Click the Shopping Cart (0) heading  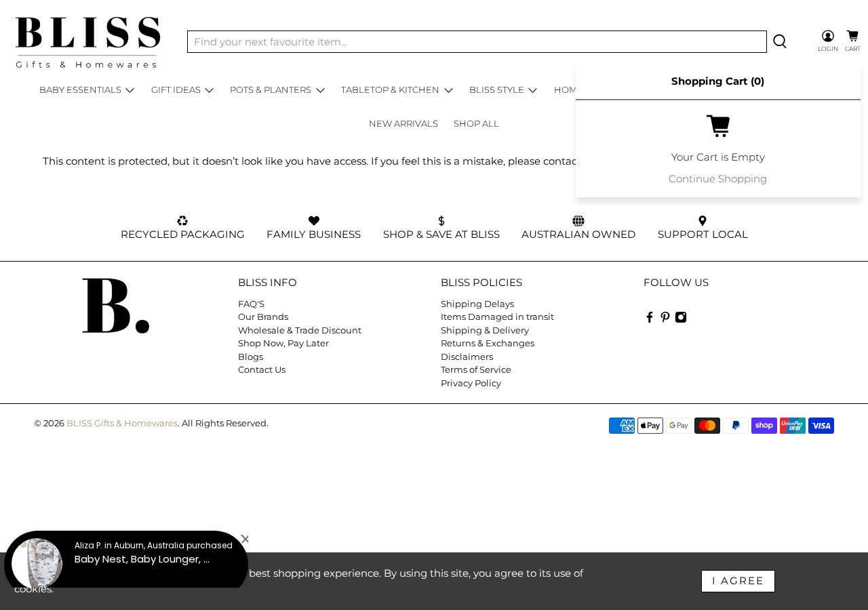click(717, 81)
